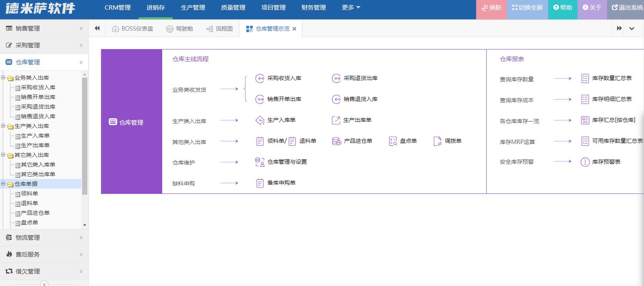Click the 盘点单 icon

click(x=393, y=141)
